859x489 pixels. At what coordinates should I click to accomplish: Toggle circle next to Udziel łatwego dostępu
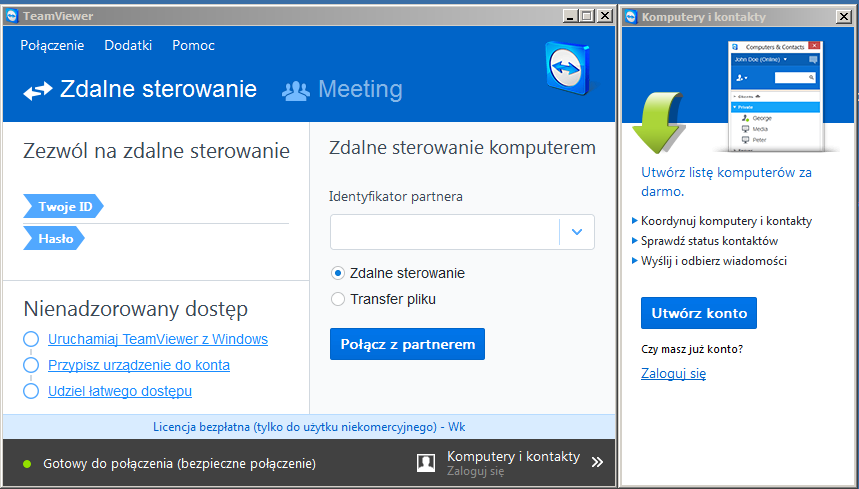[31, 391]
